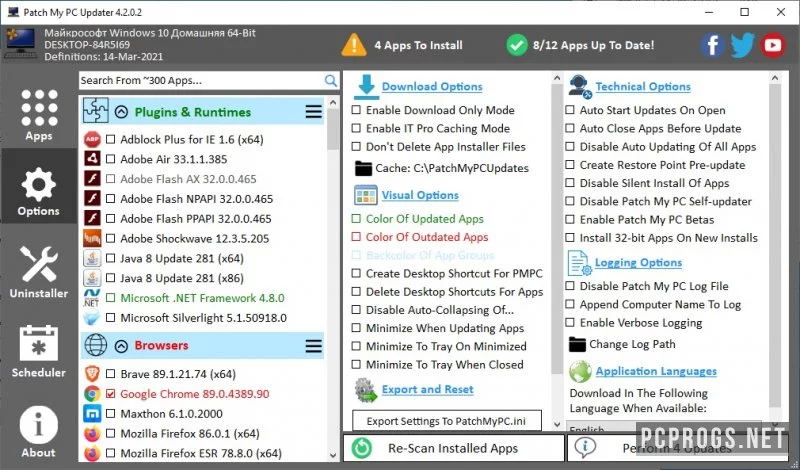Click the Download Options arrow icon
Viewport: 800px width, 470px height.
[366, 87]
